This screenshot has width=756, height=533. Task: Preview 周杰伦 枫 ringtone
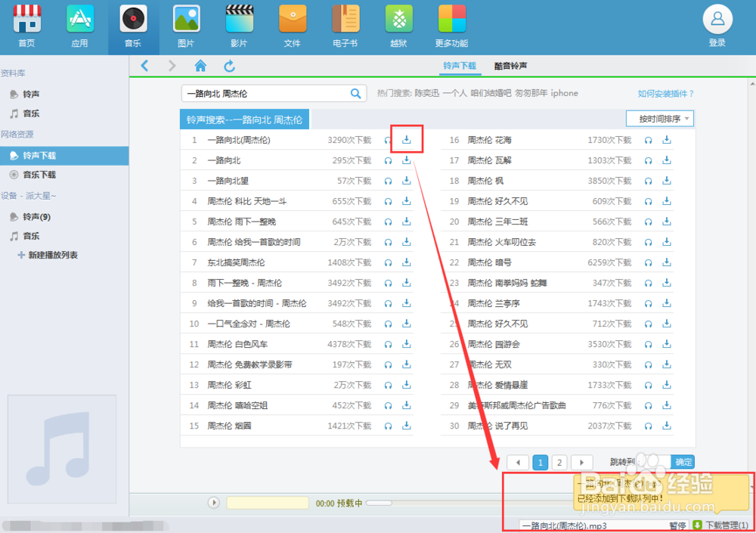(649, 181)
